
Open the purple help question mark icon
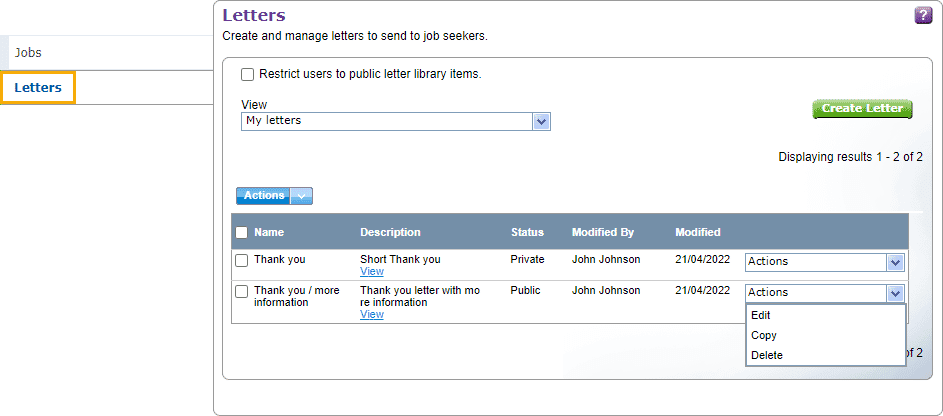pyautogui.click(x=923, y=16)
